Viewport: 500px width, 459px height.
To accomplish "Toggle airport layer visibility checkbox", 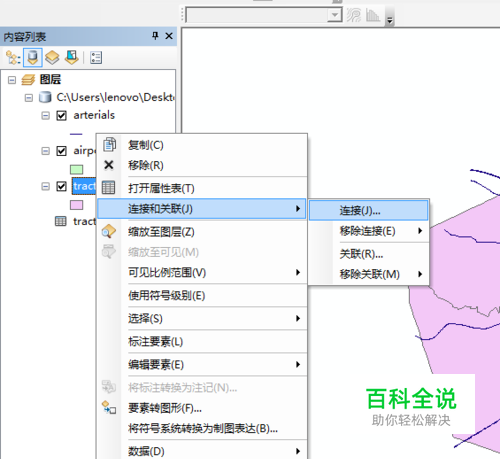I will [61, 151].
